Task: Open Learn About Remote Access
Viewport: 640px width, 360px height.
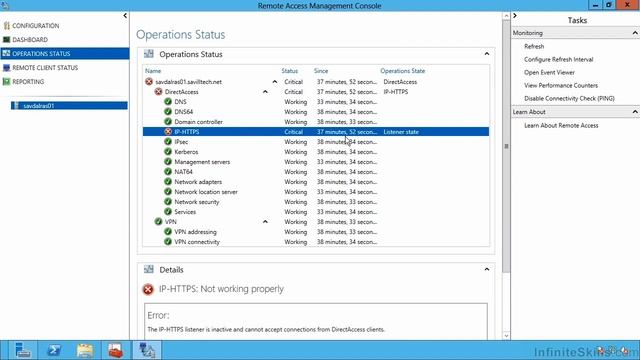Action: [x=561, y=126]
